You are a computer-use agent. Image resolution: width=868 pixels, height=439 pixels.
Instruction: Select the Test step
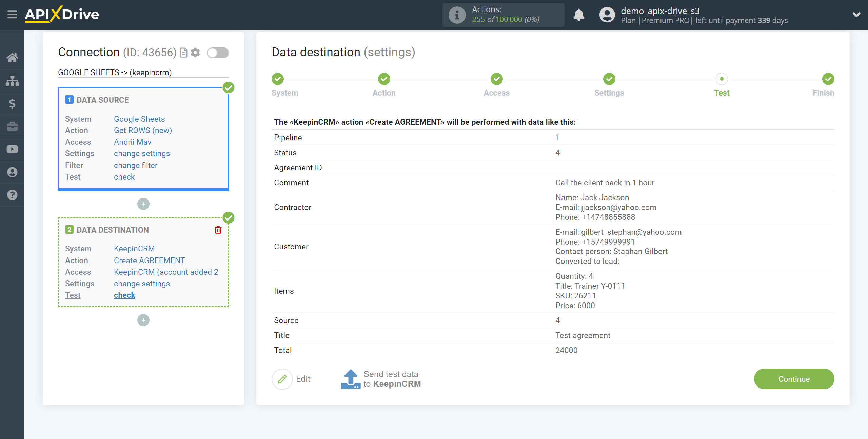(x=722, y=79)
